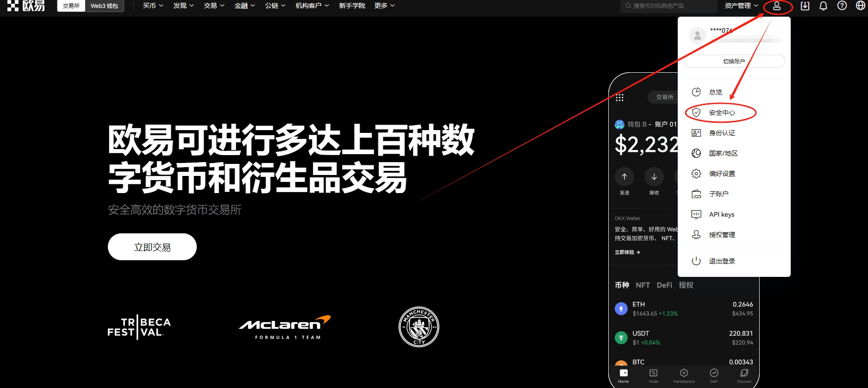This screenshot has width=868, height=388.
Task: Open the help question mark icon
Action: pos(842,6)
